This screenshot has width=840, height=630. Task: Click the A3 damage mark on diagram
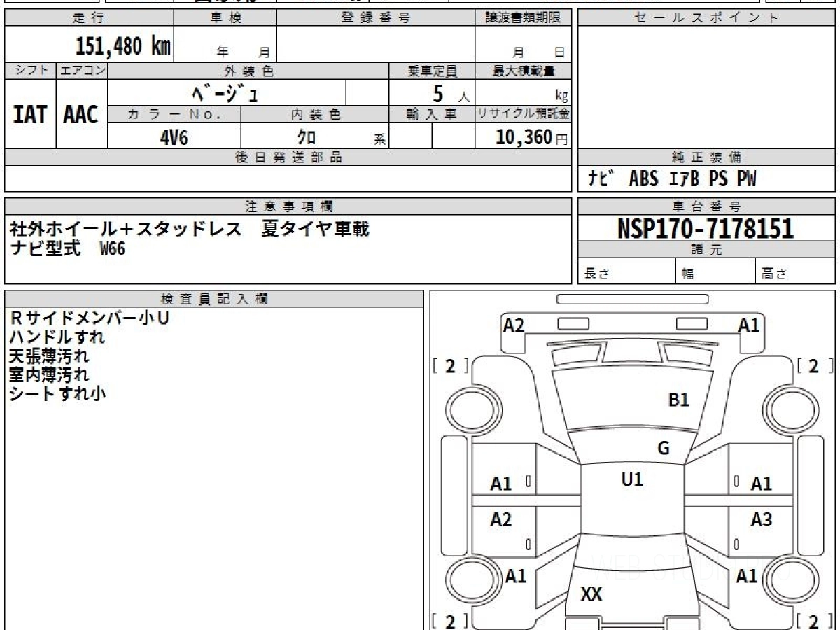(761, 519)
